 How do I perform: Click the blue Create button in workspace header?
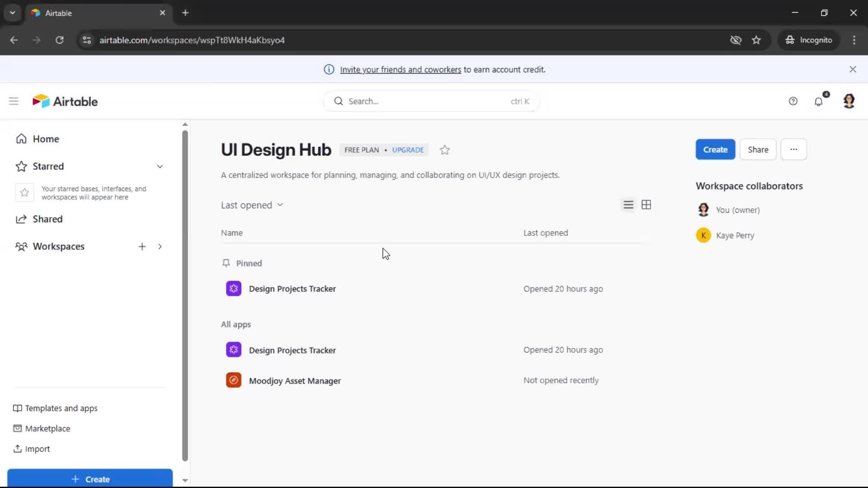[715, 150]
